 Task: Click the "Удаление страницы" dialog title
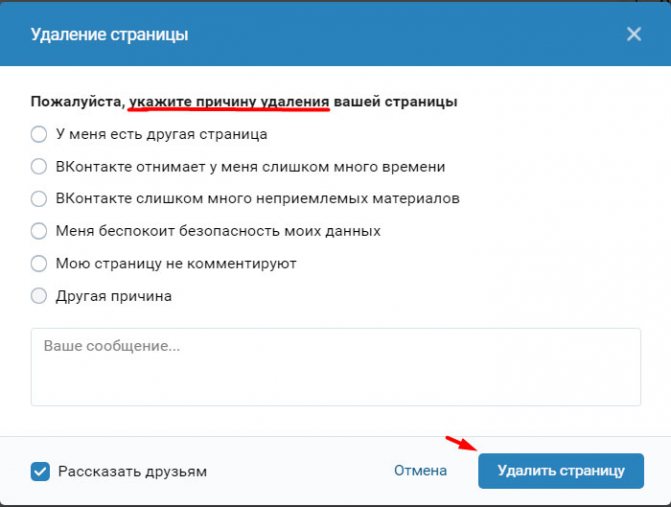pyautogui.click(x=109, y=35)
